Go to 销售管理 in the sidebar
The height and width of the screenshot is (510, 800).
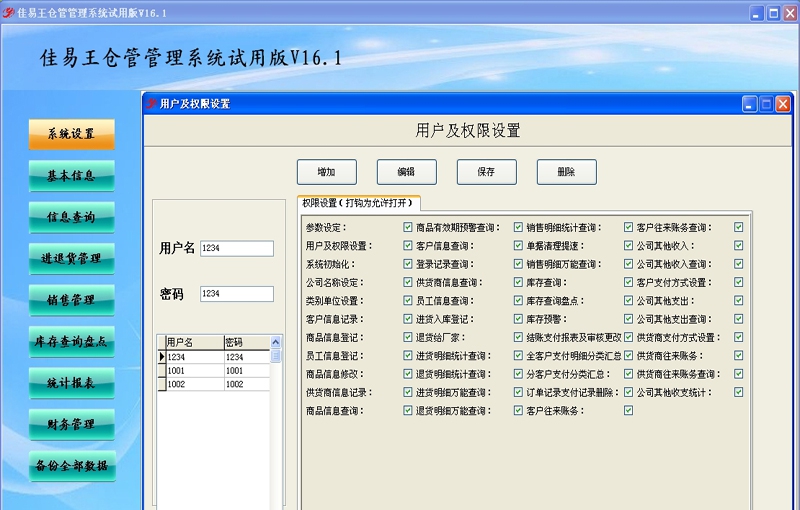71,300
